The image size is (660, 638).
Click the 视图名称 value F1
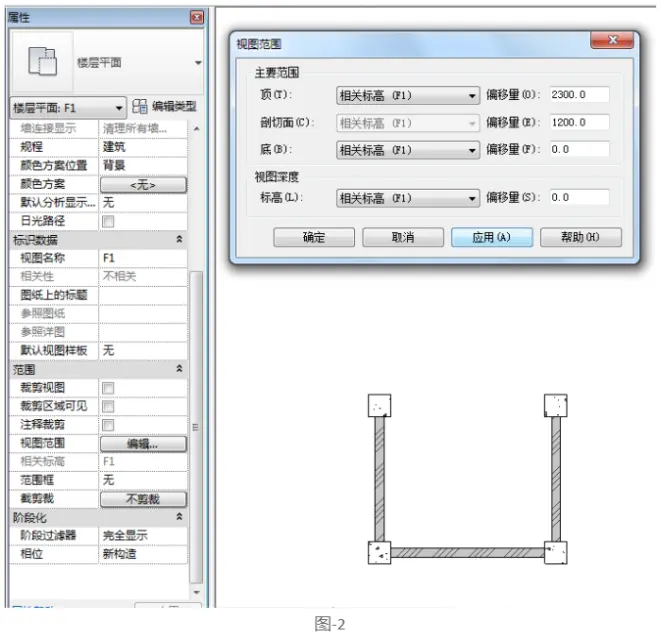tap(143, 258)
